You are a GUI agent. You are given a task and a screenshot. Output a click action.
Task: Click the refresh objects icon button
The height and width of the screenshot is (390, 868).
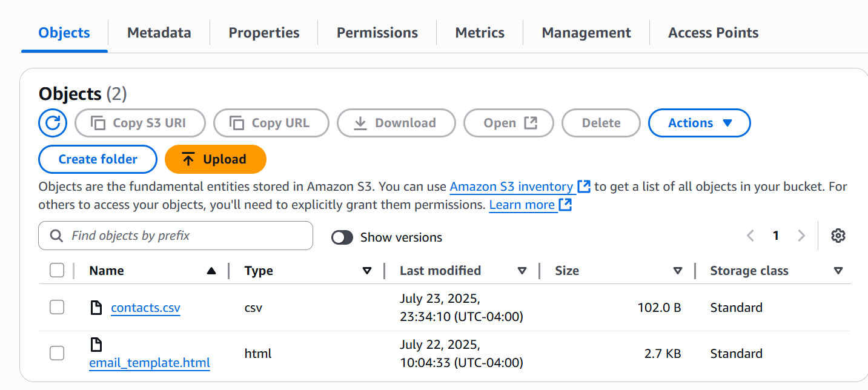pos(53,123)
